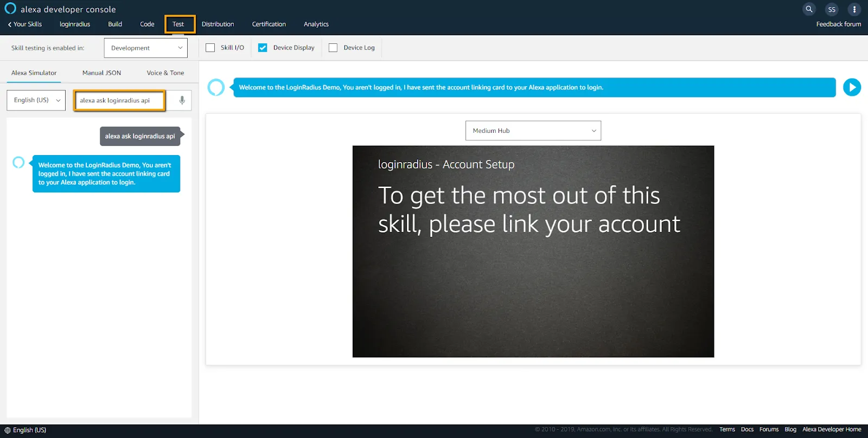Select the Alexa Simulator tab
The height and width of the screenshot is (438, 868).
click(x=34, y=73)
